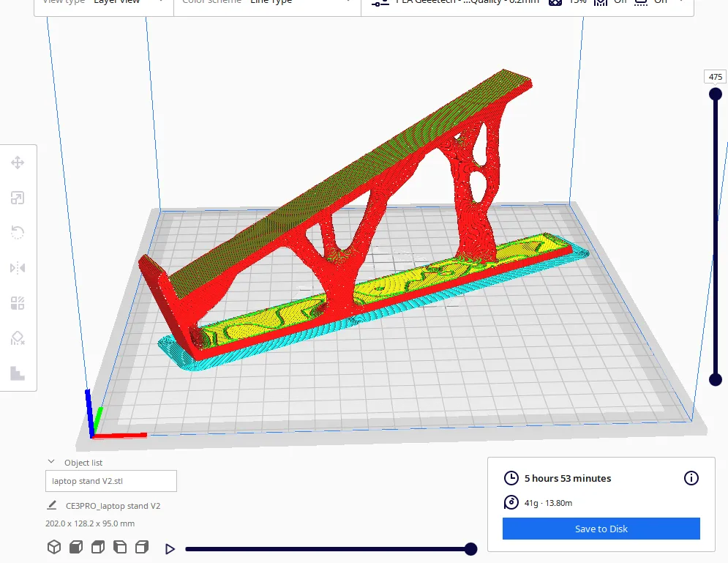This screenshot has width=728, height=563.
Task: Click the pencil icon to rename the job
Action: 52,505
